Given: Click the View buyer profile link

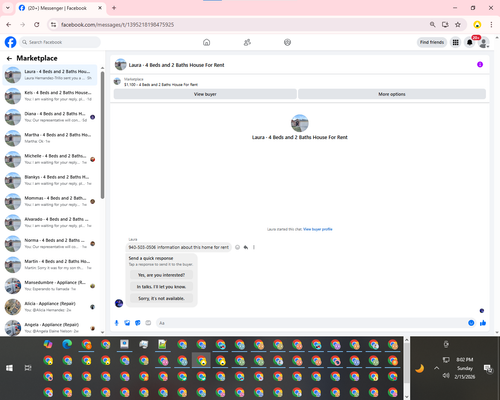Looking at the screenshot, I should 318,229.
